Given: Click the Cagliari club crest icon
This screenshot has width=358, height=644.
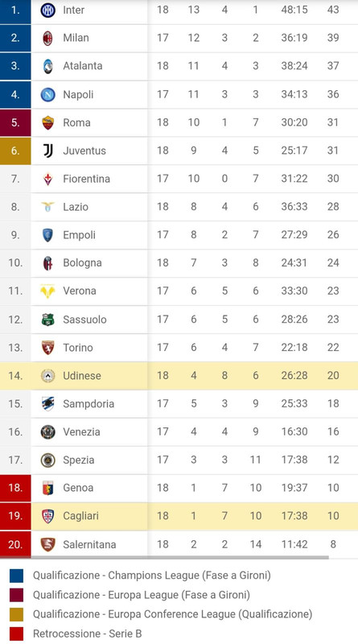Looking at the screenshot, I should click(48, 516).
